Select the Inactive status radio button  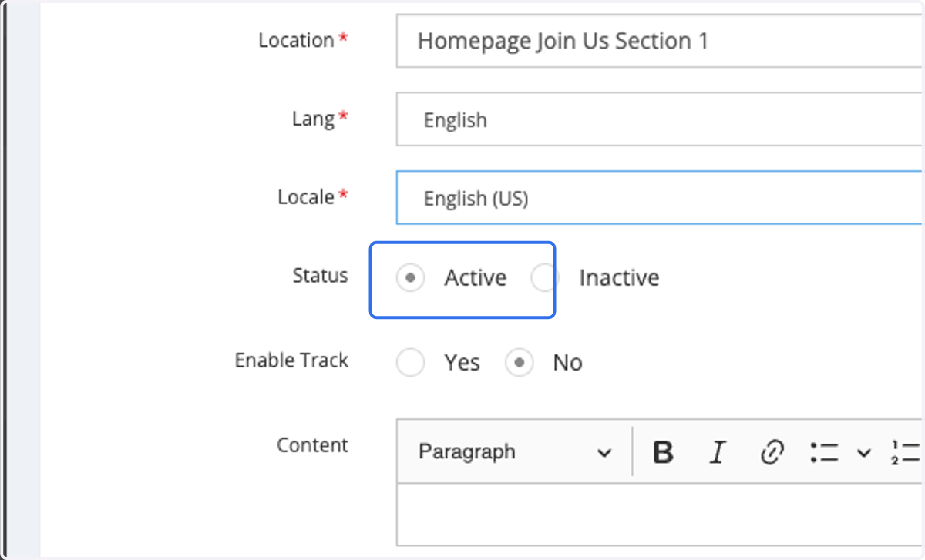tap(545, 277)
